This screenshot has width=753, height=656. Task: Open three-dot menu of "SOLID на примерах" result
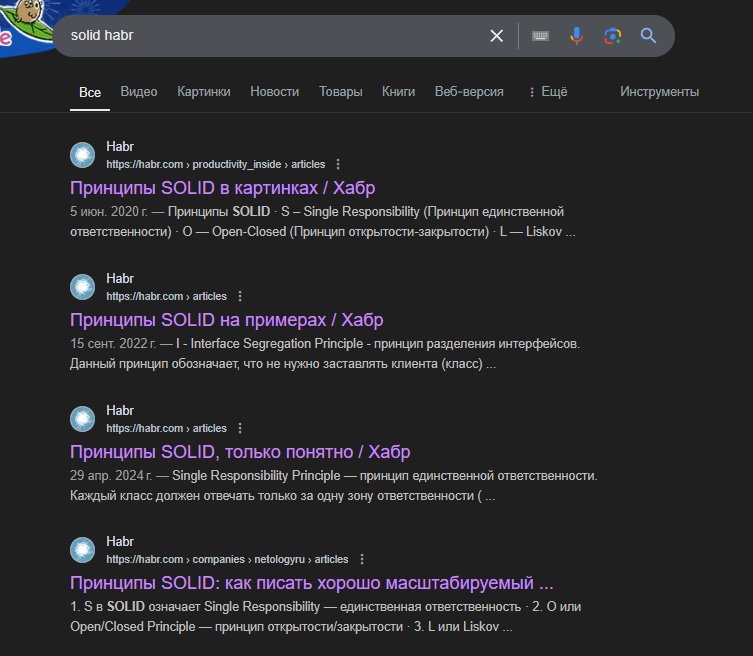click(x=240, y=296)
